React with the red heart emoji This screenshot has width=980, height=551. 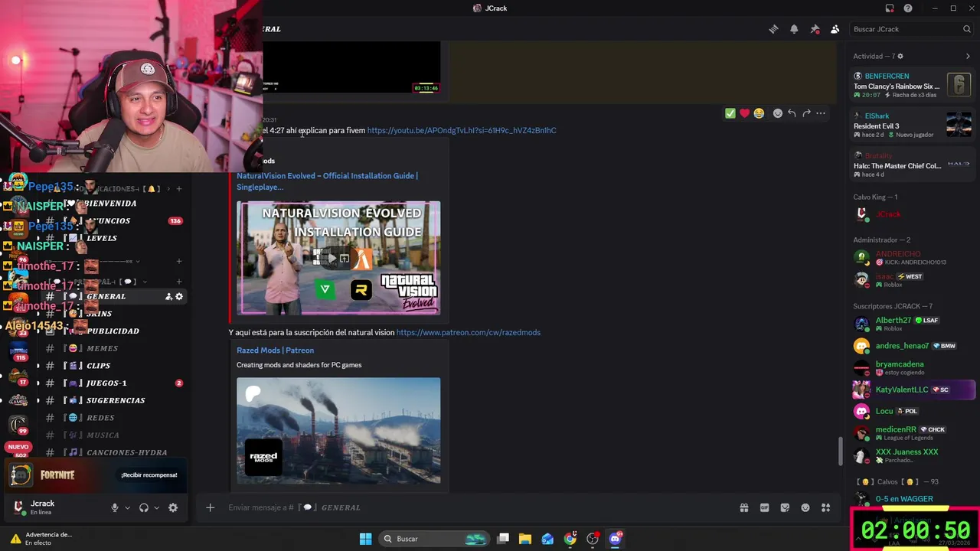pos(744,113)
